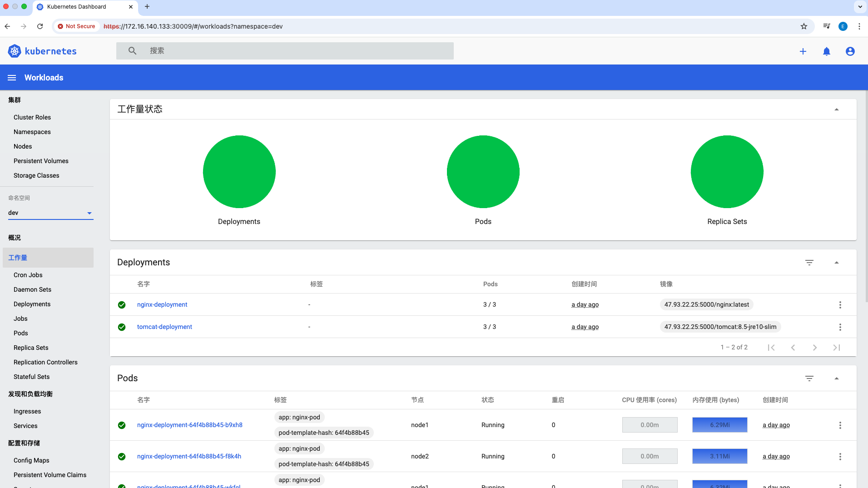Click the Kubernetes logo icon

[15, 51]
